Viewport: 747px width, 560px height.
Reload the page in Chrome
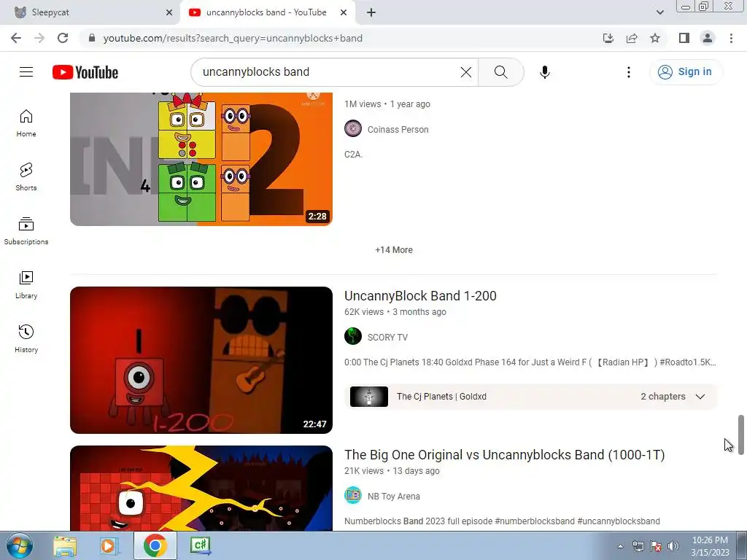pyautogui.click(x=63, y=38)
